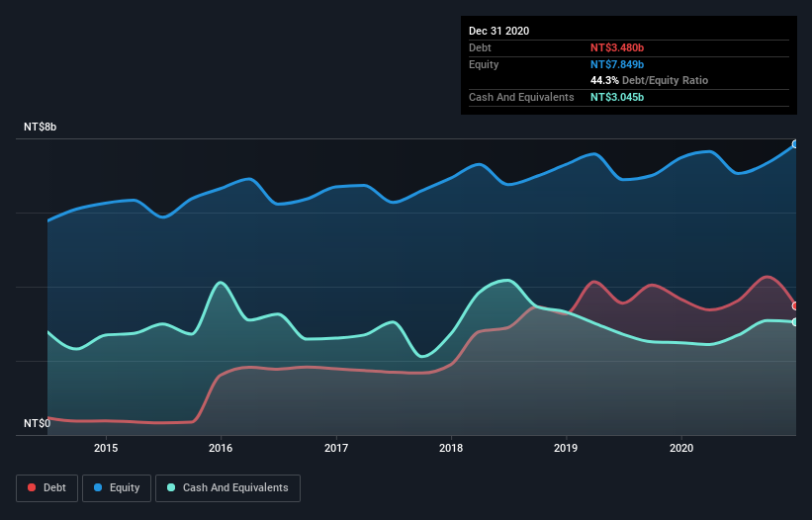Screen dimensions: 812x520
Task: Click the teal Cash endpoint marker
Action: pyautogui.click(x=795, y=322)
